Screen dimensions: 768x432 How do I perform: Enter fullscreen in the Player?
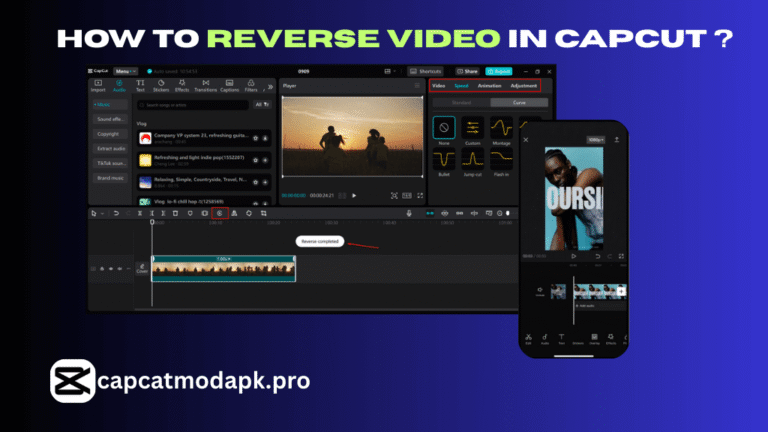(x=420, y=195)
